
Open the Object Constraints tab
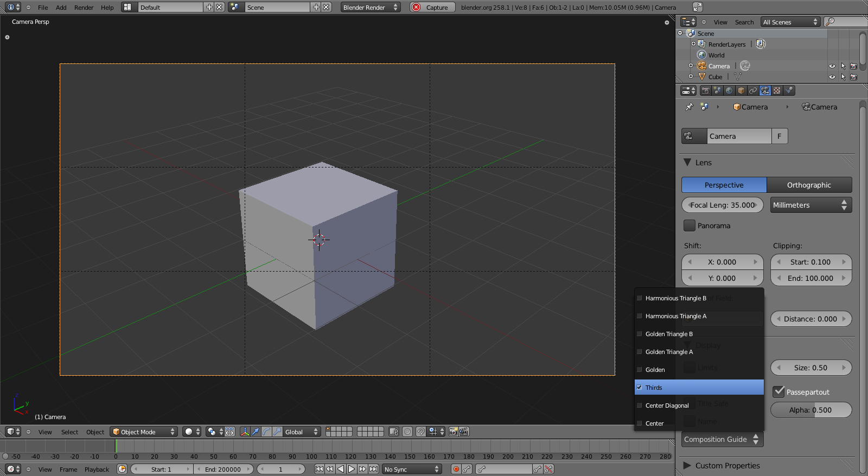tap(753, 91)
